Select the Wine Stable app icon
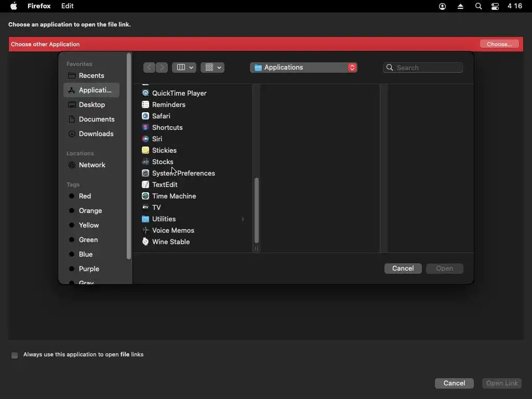Image resolution: width=532 pixels, height=399 pixels. click(145, 242)
